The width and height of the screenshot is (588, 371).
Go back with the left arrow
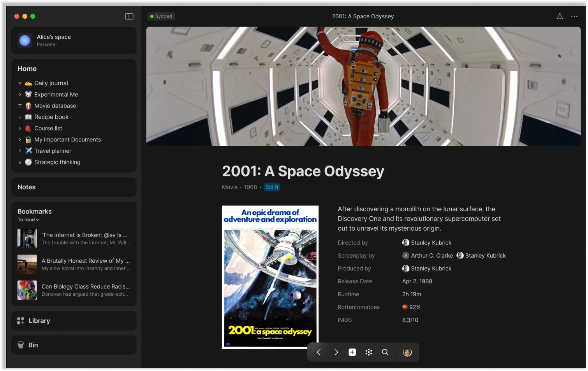tap(319, 352)
